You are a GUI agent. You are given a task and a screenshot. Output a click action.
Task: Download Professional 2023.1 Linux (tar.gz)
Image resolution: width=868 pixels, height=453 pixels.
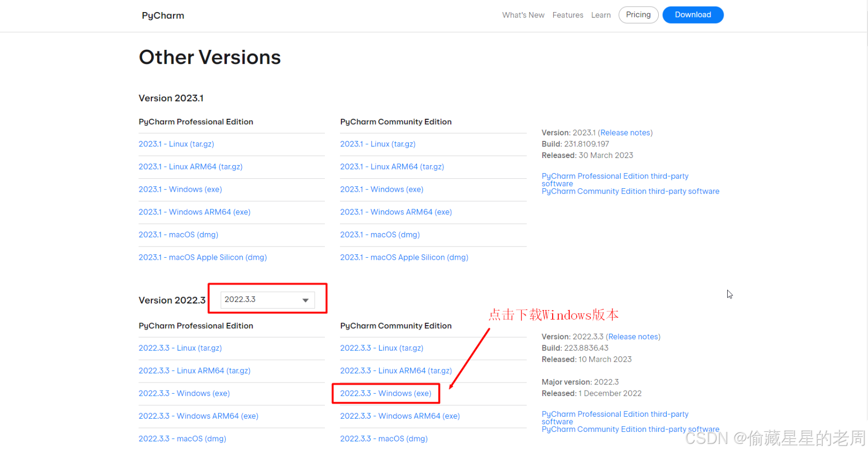pos(177,144)
